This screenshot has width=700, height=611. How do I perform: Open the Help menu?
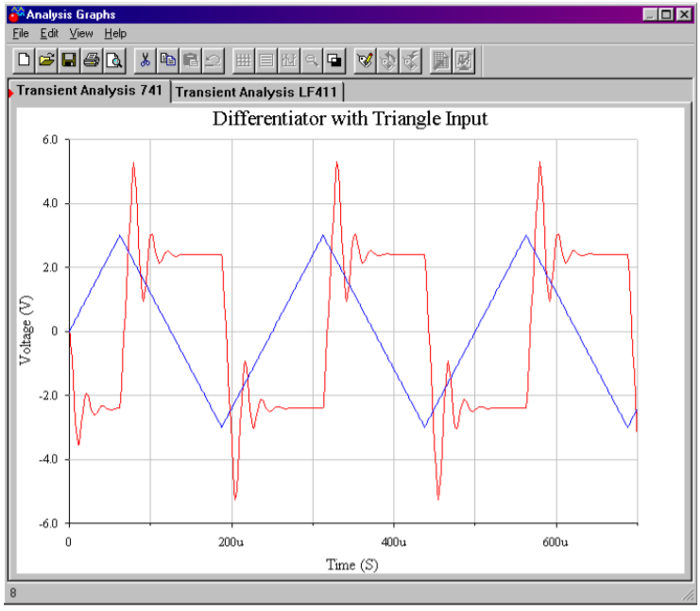point(115,33)
